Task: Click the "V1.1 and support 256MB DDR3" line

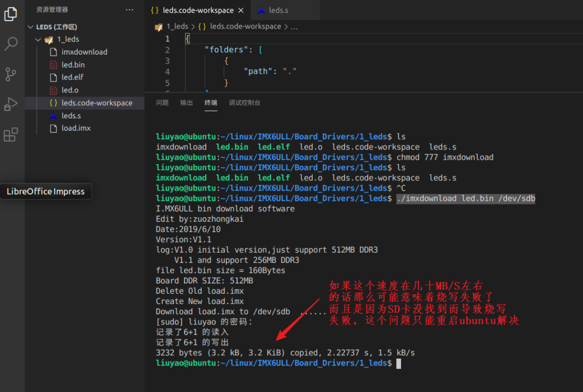Action: pos(237,260)
